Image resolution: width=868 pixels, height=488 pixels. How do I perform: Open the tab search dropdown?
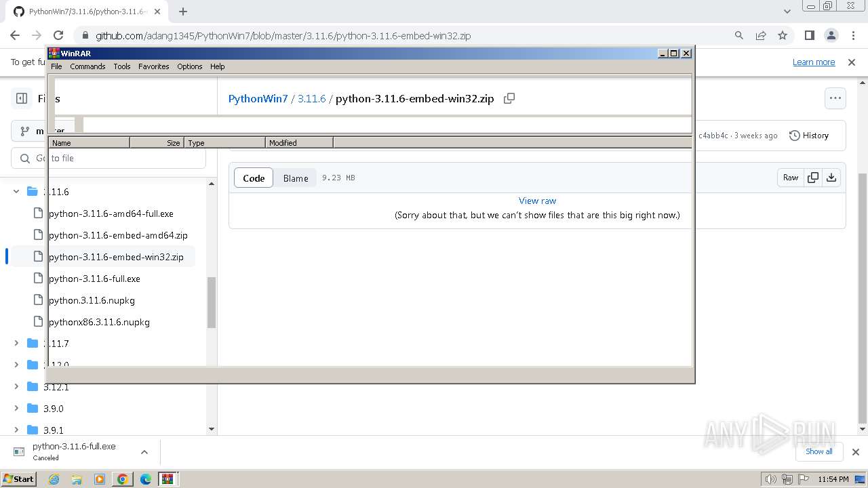787,12
